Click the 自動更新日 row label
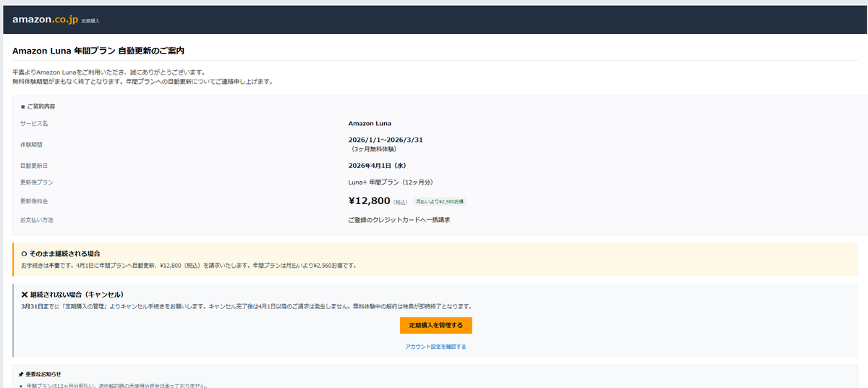 tap(34, 166)
